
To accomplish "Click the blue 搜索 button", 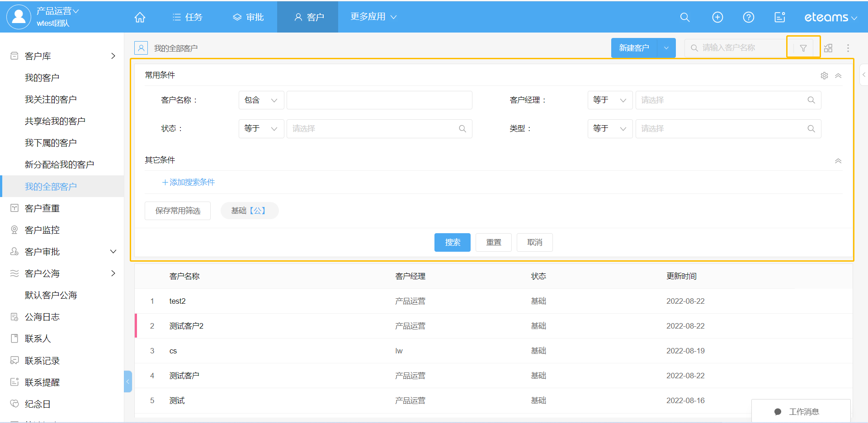I will pos(452,242).
